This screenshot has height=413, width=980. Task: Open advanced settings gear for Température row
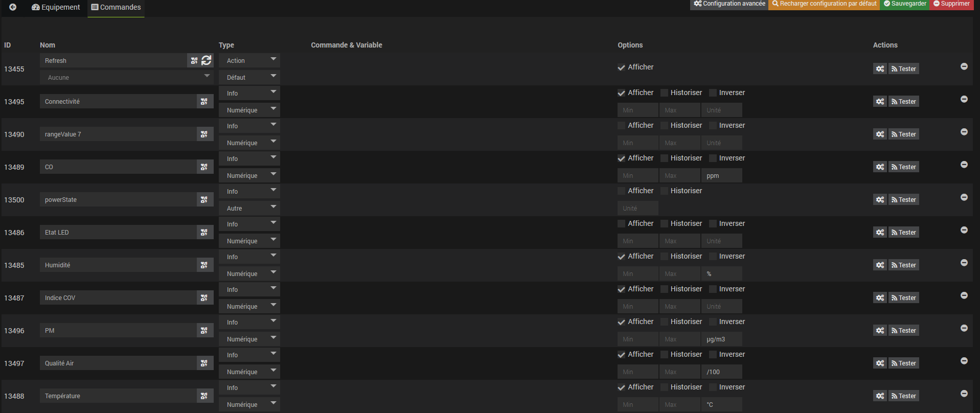click(x=880, y=396)
